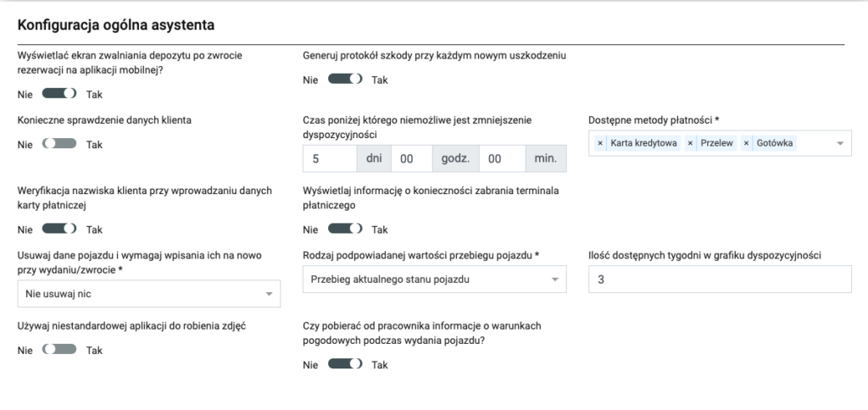
Task: Click the 'Tak' label for weather info
Action: click(380, 365)
